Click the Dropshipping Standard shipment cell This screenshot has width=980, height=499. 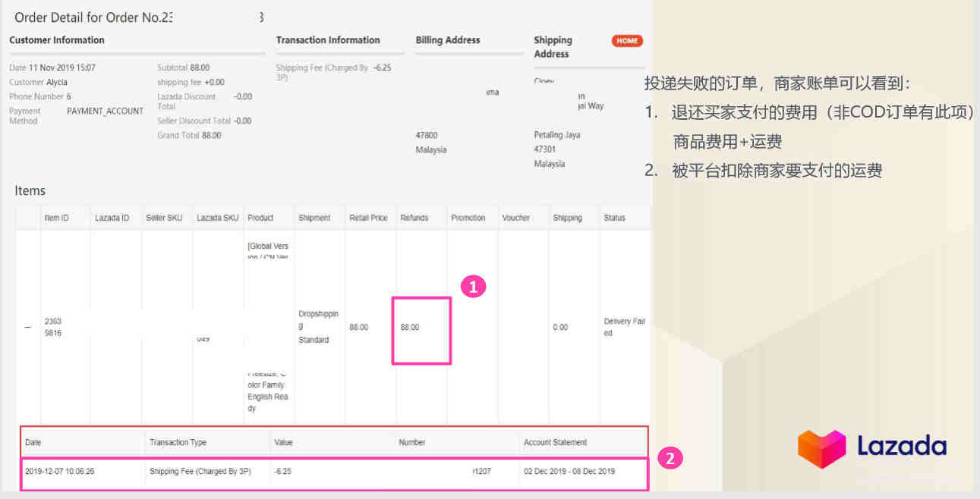pos(318,327)
